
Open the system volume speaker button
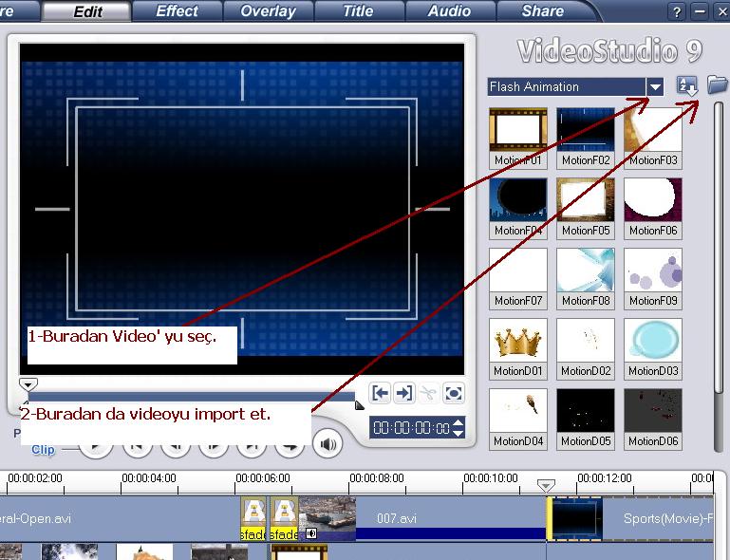click(x=328, y=444)
